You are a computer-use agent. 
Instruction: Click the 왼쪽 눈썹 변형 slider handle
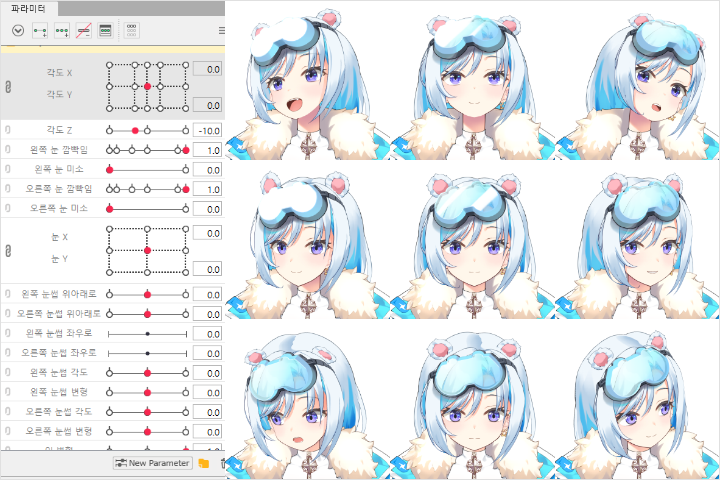[x=147, y=393]
